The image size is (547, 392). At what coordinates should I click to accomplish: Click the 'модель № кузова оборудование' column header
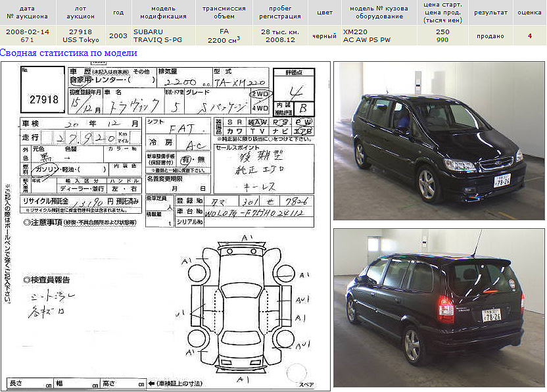379,12
